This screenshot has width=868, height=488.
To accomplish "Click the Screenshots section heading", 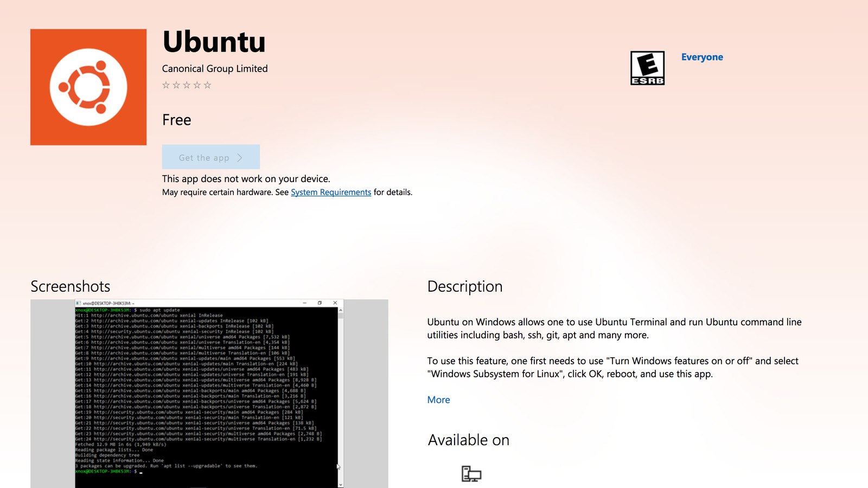I will coord(71,286).
